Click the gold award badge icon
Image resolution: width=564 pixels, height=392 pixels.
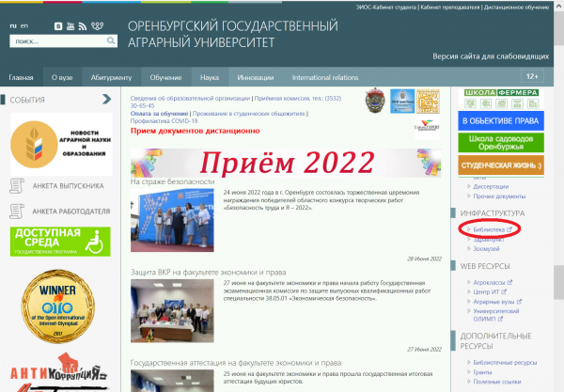[428, 102]
